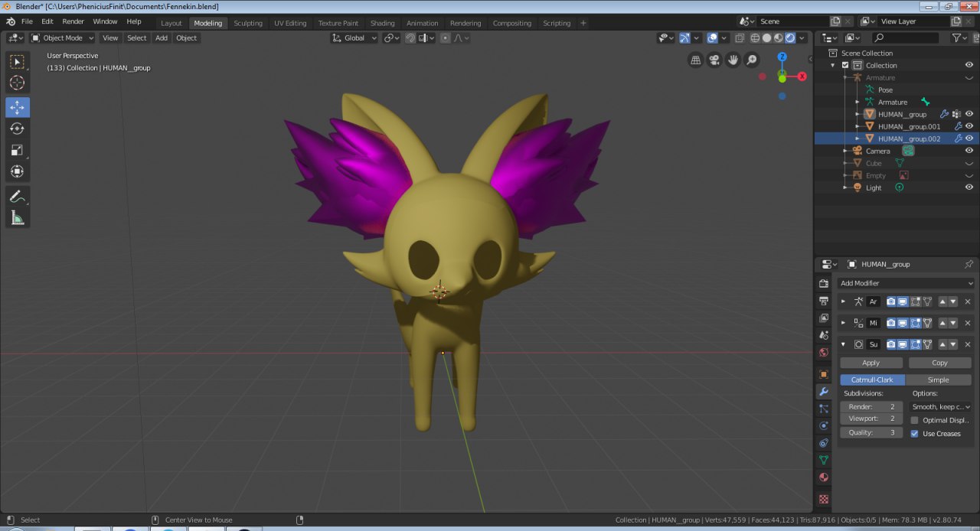Collapse the Subdivision 'Su' modifier panel
This screenshot has height=531, width=980.
pyautogui.click(x=843, y=344)
